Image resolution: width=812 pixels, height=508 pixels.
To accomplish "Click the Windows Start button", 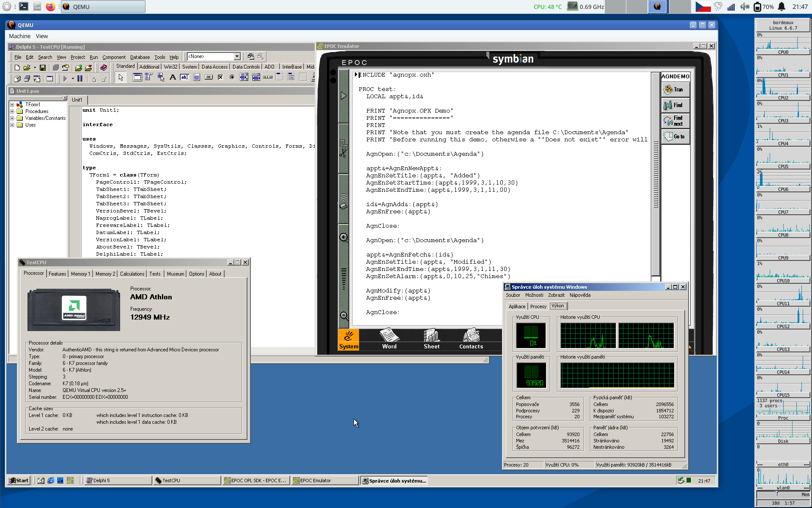I will pyautogui.click(x=19, y=480).
